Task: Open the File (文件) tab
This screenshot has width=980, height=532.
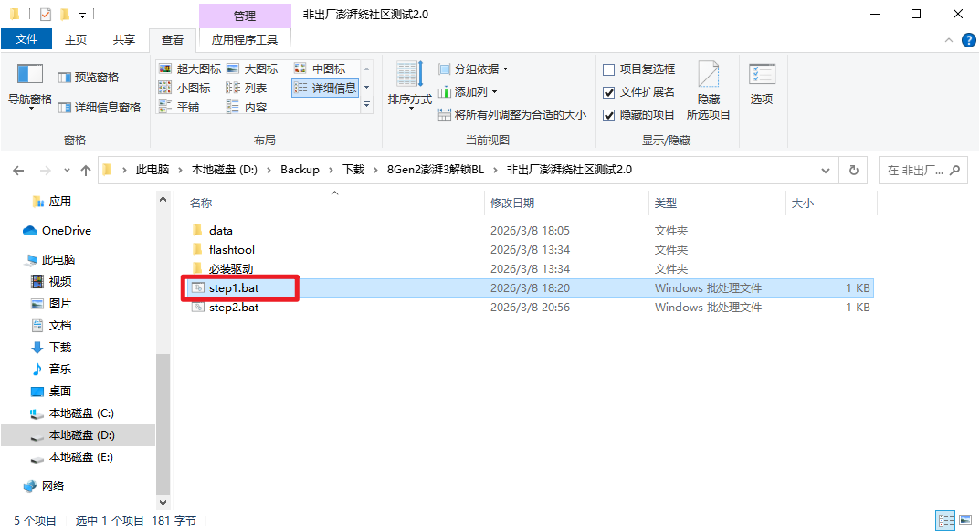Action: 26,39
